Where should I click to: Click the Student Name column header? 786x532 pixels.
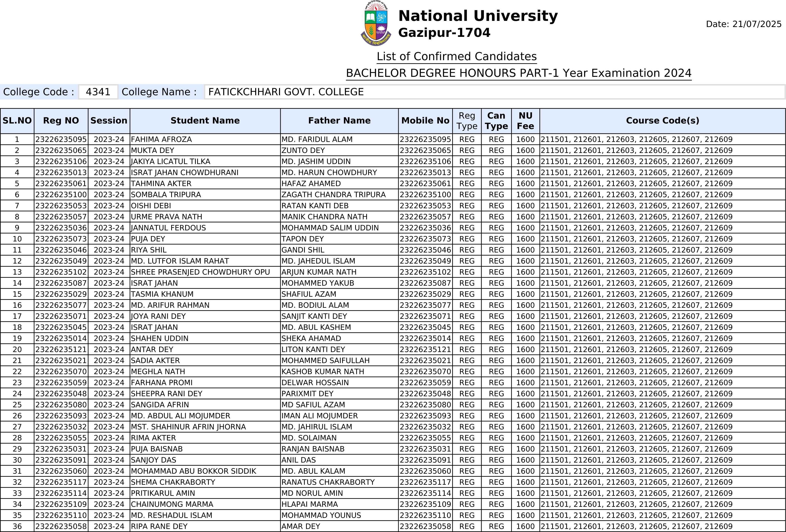tap(205, 121)
